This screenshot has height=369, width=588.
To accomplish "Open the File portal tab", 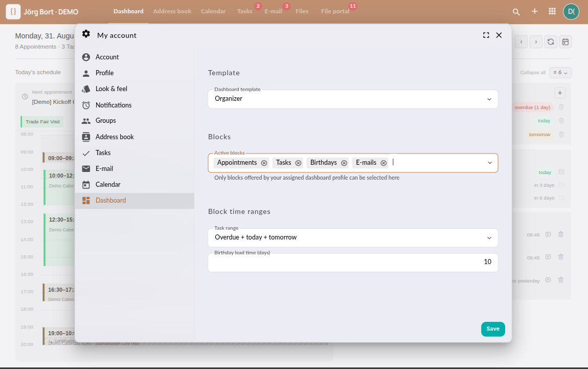I will point(335,11).
